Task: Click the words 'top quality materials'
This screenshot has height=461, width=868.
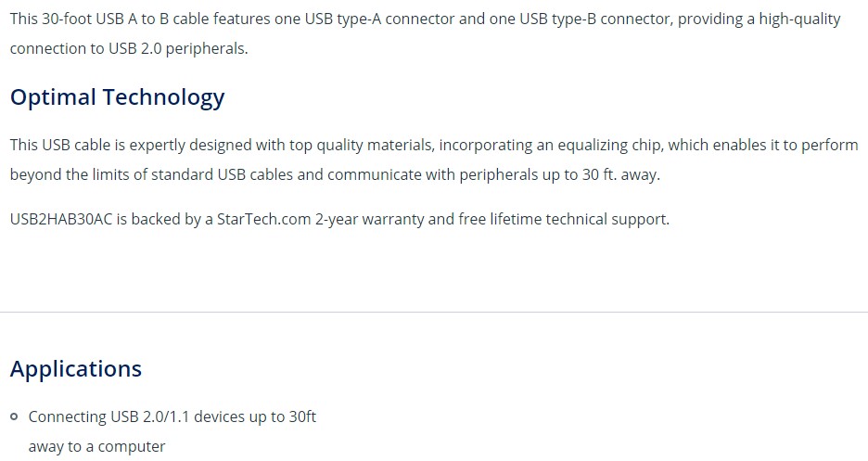Action: [362, 146]
